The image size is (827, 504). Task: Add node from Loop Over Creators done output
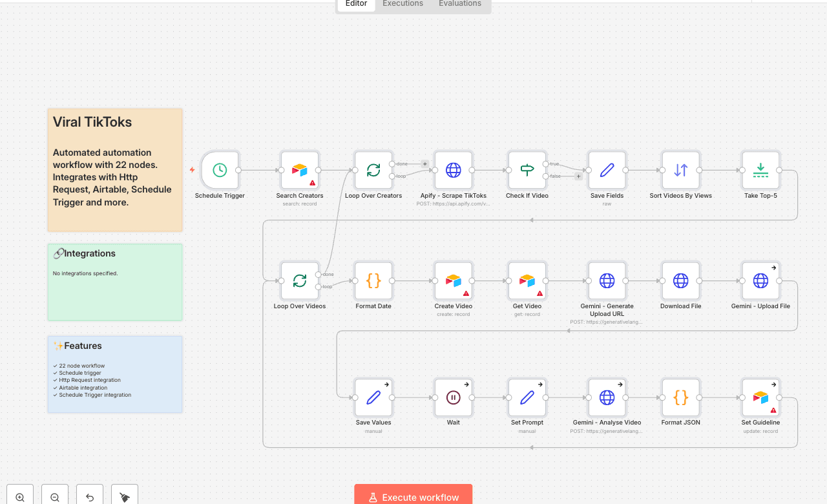(424, 164)
